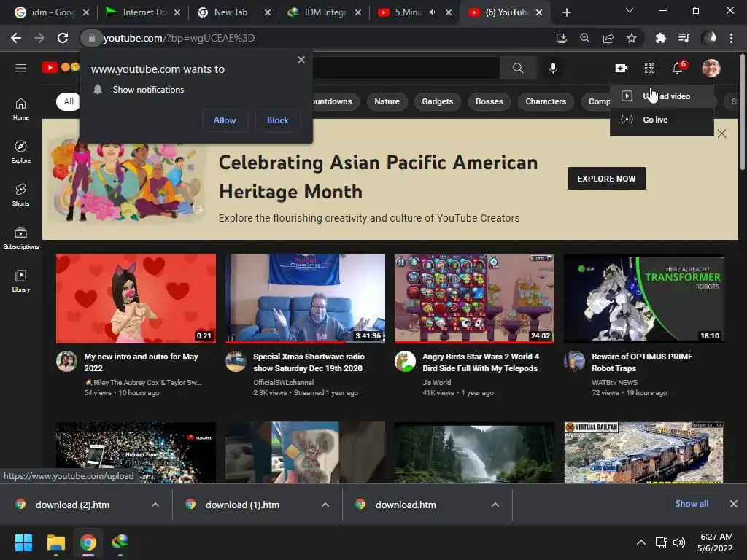
Task: Share this page from the address bar
Action: pos(608,38)
